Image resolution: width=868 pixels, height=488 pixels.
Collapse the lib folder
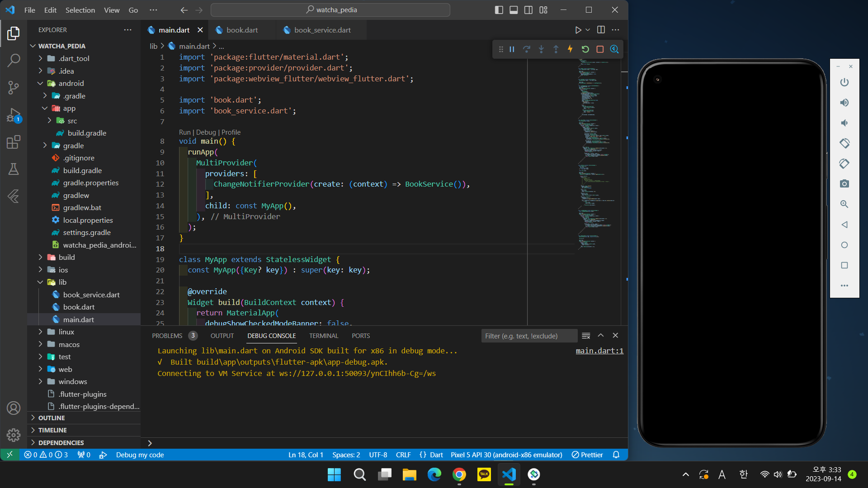click(84, 282)
